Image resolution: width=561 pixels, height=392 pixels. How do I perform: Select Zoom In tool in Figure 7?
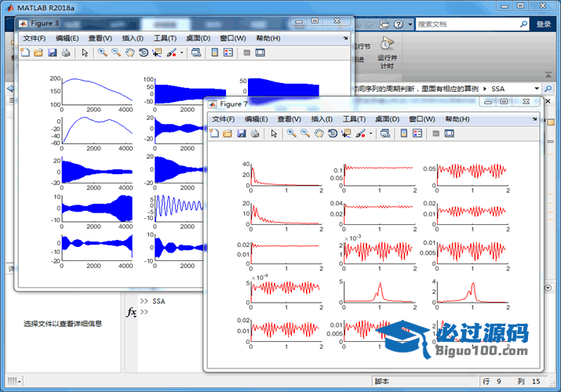coord(292,133)
